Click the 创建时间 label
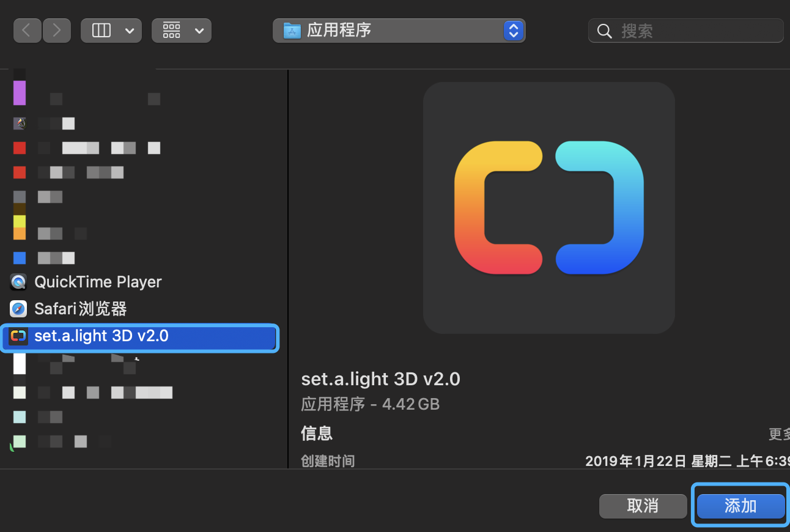 (328, 460)
